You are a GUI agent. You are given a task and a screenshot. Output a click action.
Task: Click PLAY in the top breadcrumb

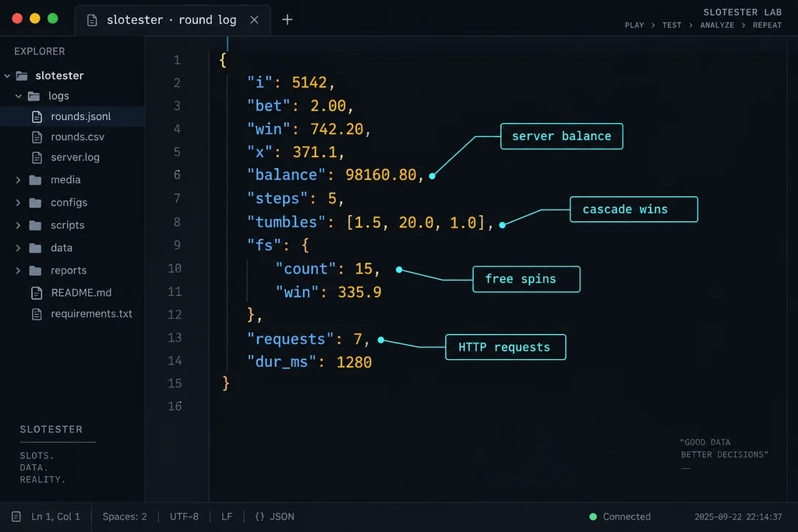coord(634,26)
